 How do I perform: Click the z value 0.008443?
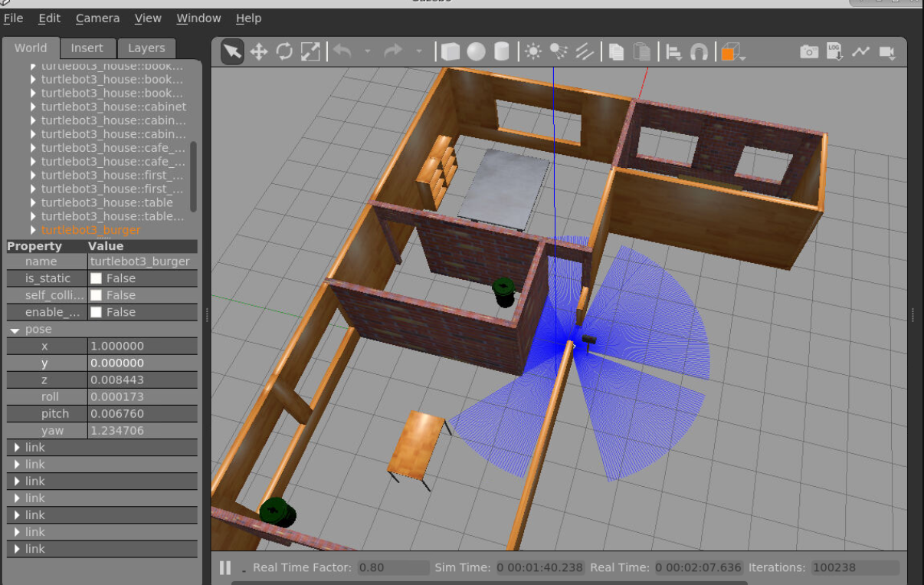tap(143, 380)
